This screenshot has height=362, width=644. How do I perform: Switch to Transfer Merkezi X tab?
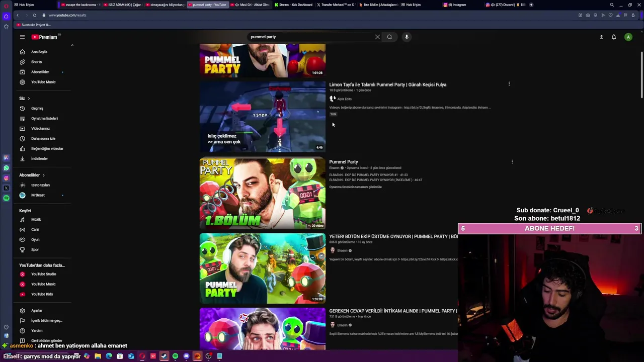point(335,5)
